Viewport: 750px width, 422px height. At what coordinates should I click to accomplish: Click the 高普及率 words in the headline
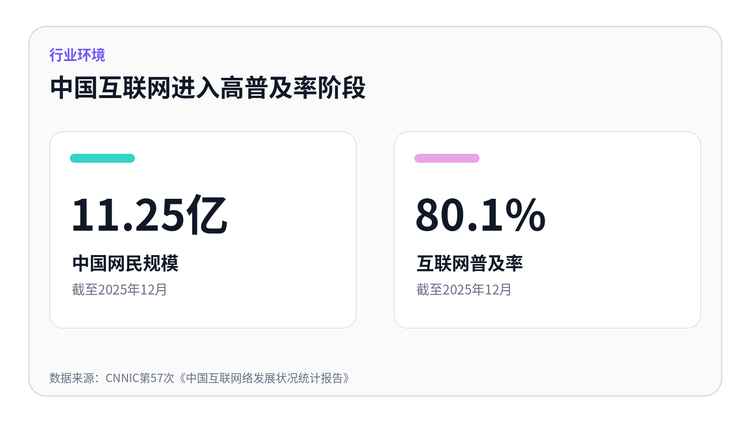(268, 88)
